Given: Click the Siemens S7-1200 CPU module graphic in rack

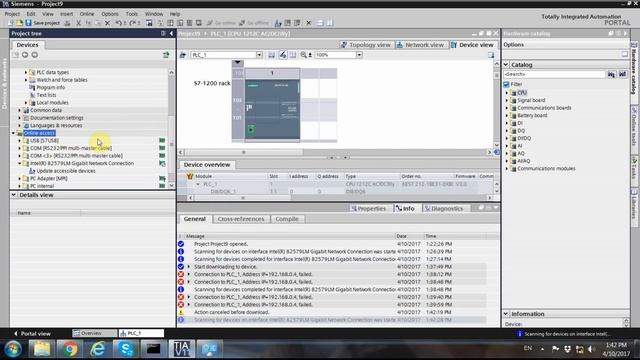Looking at the screenshot, I should tap(272, 109).
